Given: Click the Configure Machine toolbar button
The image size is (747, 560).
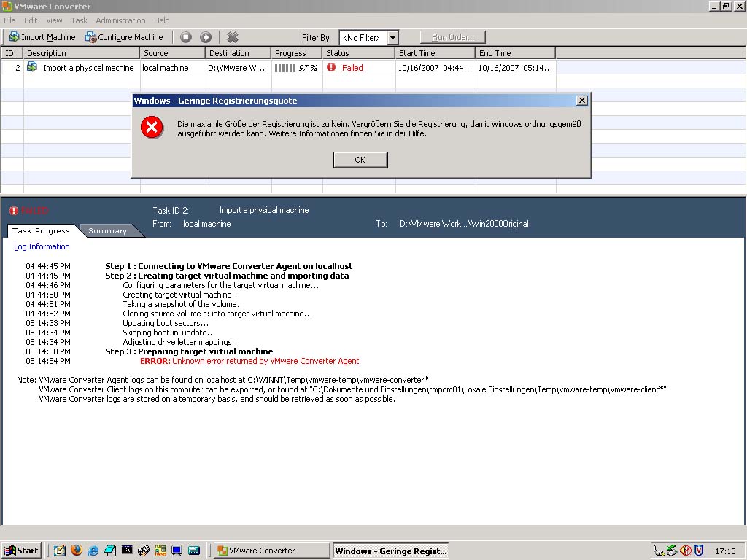Looking at the screenshot, I should click(124, 37).
